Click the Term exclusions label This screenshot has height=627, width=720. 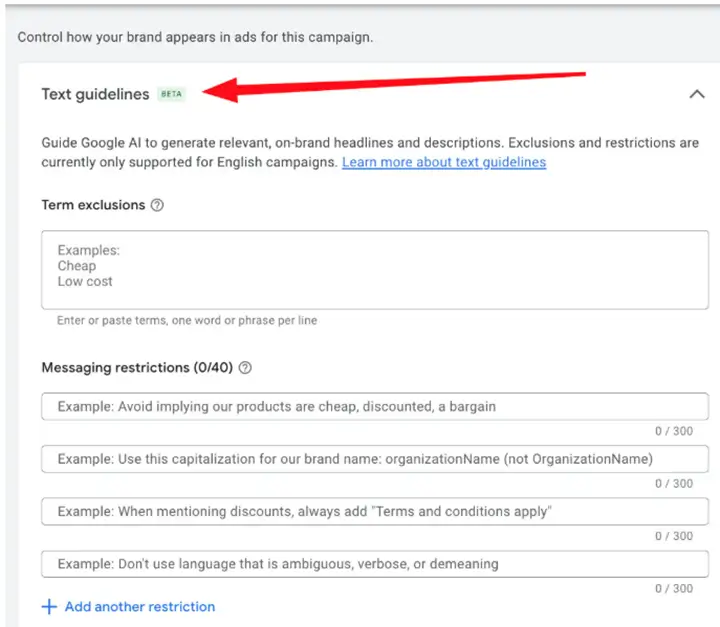(93, 205)
